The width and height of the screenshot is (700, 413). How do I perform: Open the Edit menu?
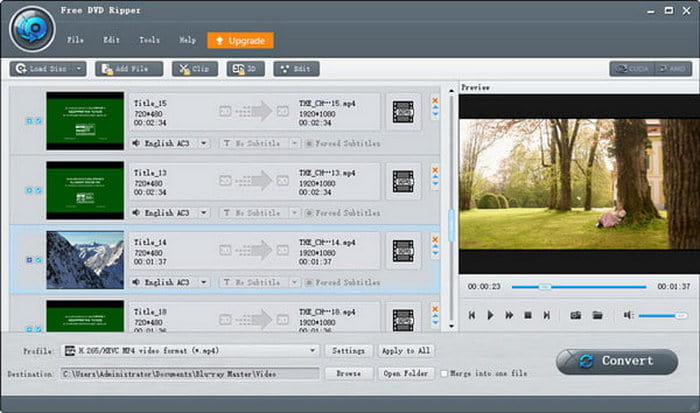[x=111, y=40]
